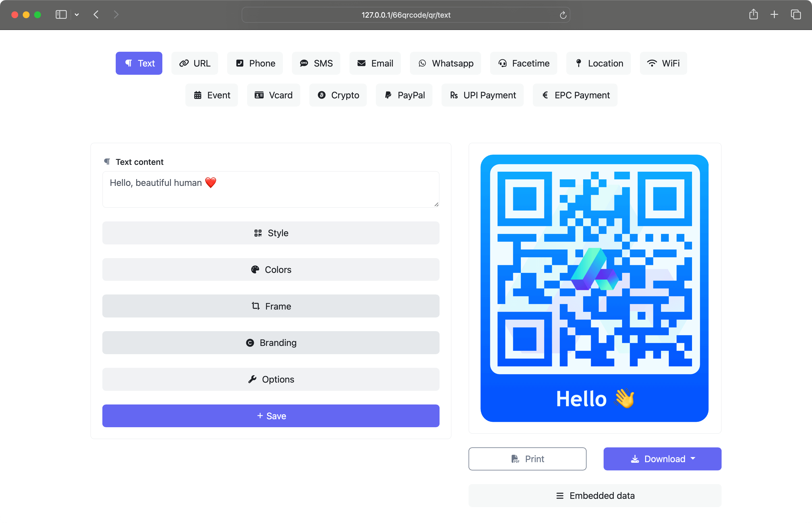The width and height of the screenshot is (812, 523).
Task: Expand the Colors customization panel
Action: pyautogui.click(x=270, y=269)
